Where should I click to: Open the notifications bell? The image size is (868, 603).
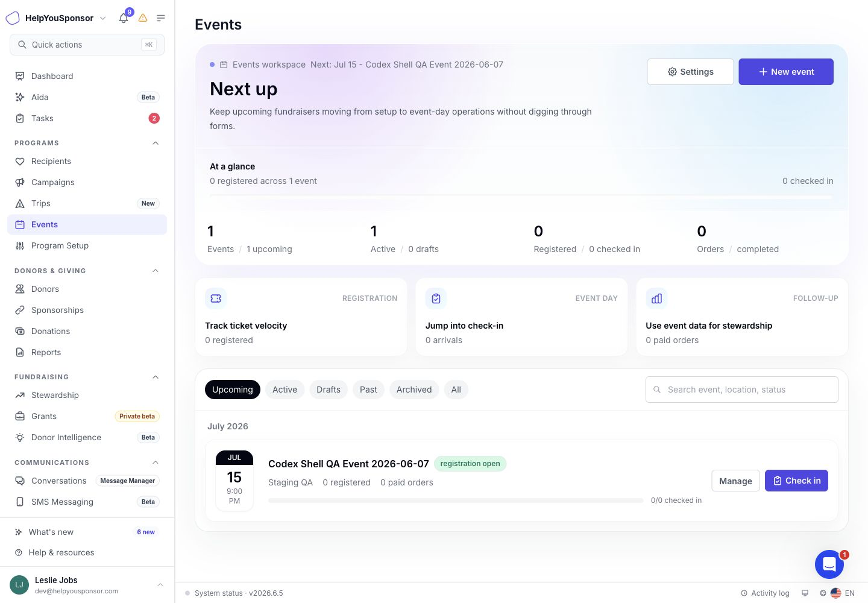[124, 18]
